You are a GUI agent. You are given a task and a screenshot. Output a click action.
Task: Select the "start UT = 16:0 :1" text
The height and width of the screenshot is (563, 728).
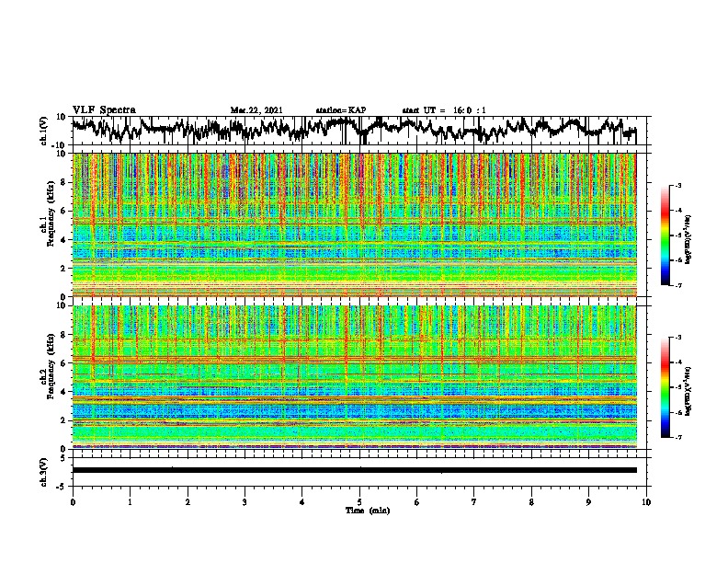point(444,110)
